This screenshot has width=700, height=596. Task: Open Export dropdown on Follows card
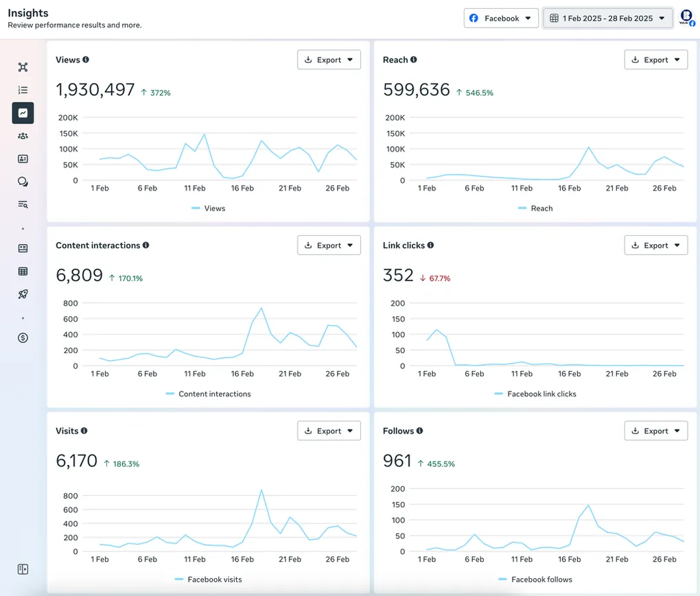click(x=656, y=431)
